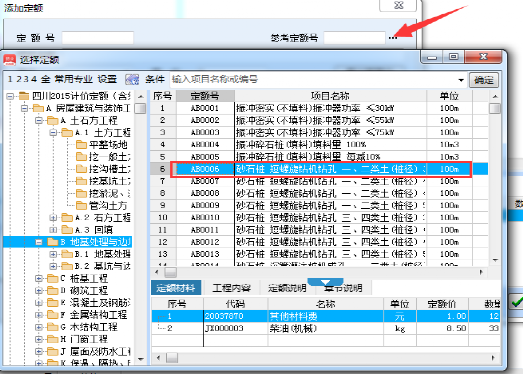Expand the A.2 石方工程 node
Image resolution: width=523 pixels, height=374 pixels.
[x=53, y=218]
